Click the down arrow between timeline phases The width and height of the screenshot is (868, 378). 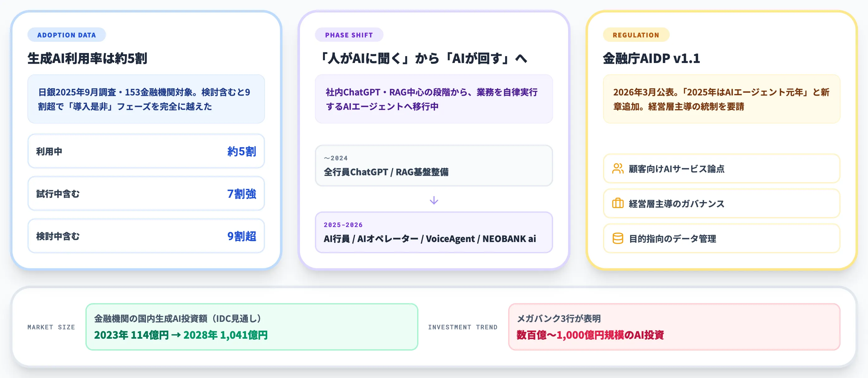[434, 200]
